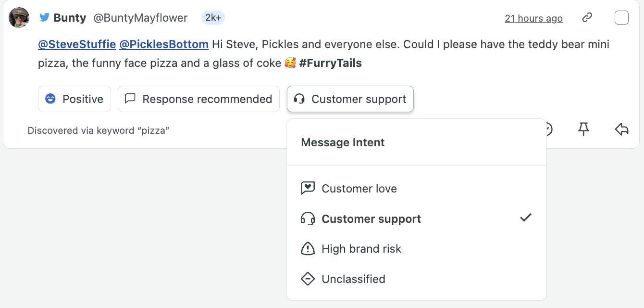Click the Twitter bird icon beside Bunty
Screen dimensions: 644x308
pos(45,18)
